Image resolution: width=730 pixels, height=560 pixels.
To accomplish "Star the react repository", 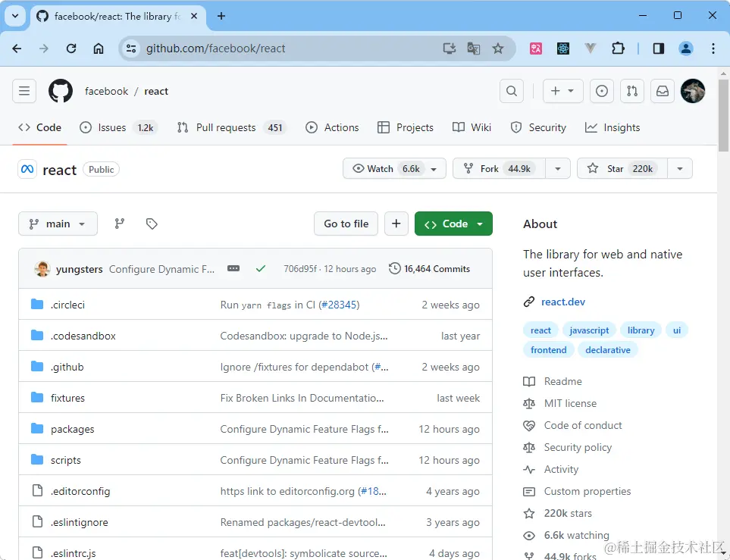I will tap(622, 168).
